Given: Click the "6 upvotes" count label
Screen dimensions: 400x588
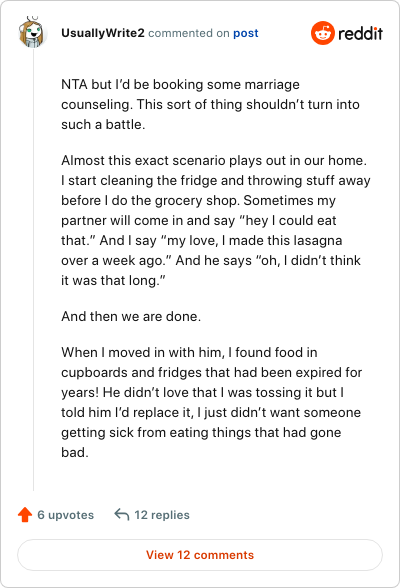Looking at the screenshot, I should click(x=66, y=515).
